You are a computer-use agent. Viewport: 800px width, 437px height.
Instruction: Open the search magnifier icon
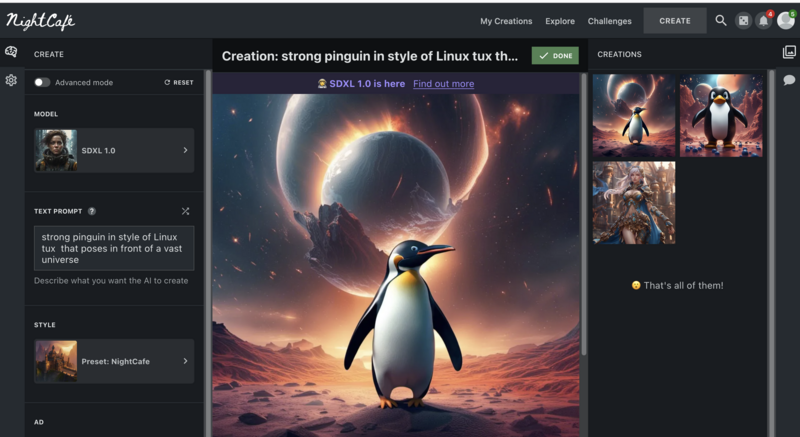pos(721,20)
